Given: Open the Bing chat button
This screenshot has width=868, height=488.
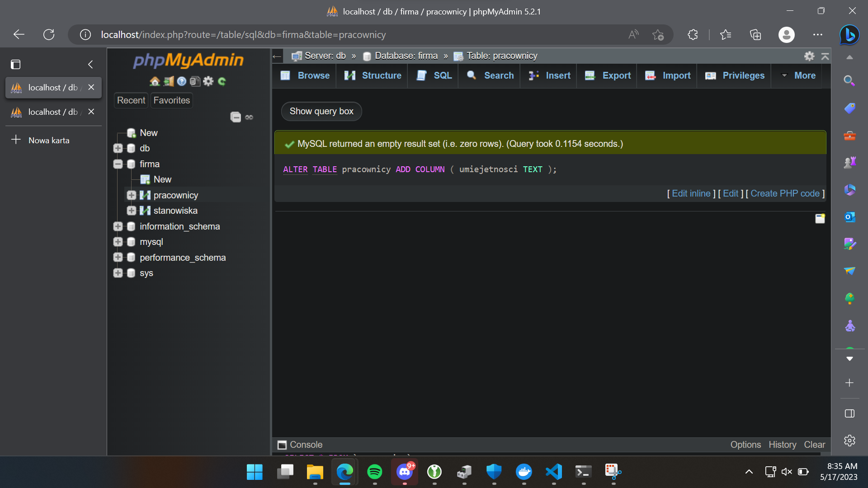Looking at the screenshot, I should (x=849, y=35).
